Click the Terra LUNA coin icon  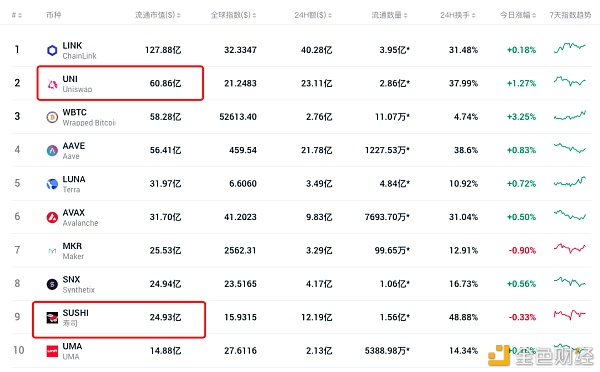coord(52,184)
